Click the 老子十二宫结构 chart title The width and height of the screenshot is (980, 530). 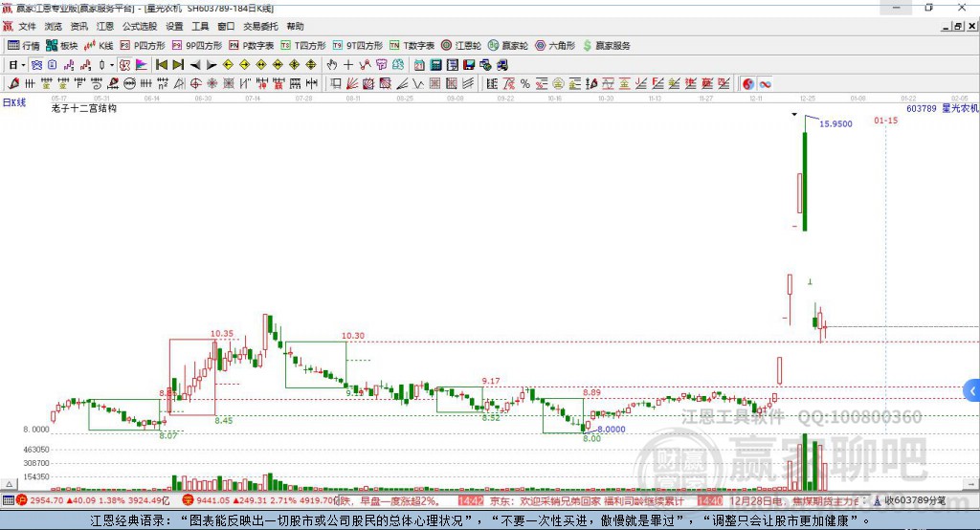click(x=84, y=108)
